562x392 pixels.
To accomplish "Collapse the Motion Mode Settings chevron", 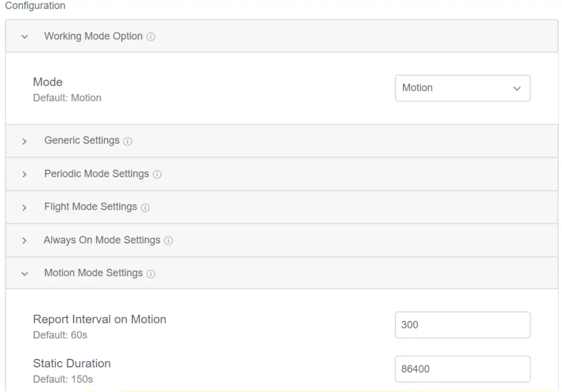I will pos(25,274).
